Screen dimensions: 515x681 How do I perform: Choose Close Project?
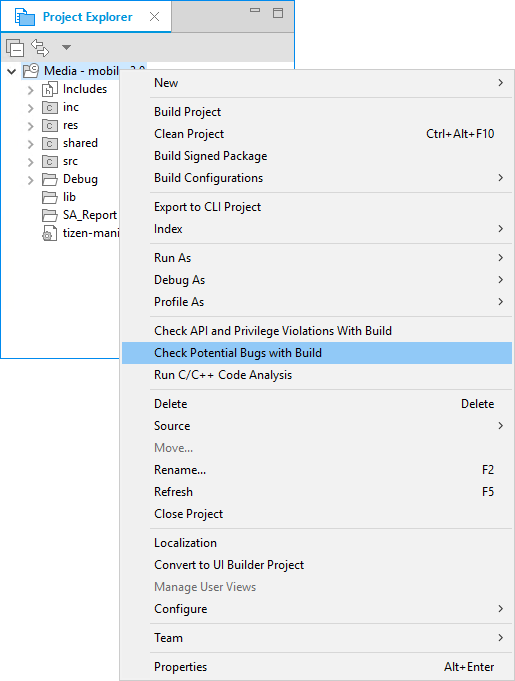pyautogui.click(x=317, y=514)
